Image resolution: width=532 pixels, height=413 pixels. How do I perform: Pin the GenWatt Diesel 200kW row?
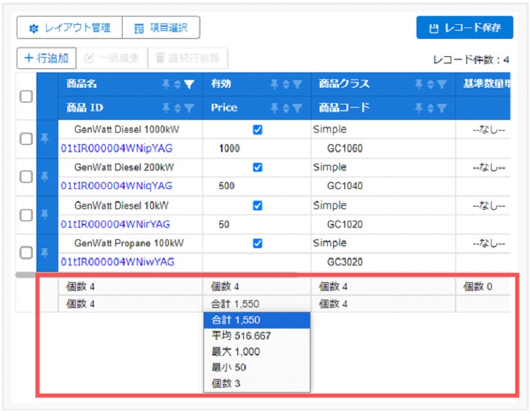tap(45, 176)
